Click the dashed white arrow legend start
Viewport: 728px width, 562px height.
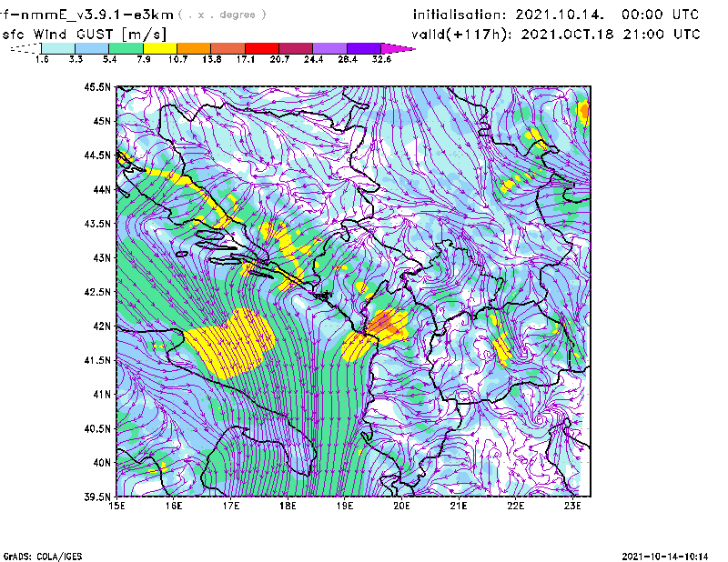(25, 48)
